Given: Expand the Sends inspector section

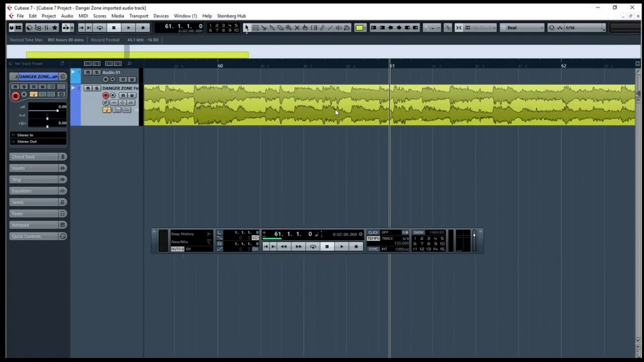Looking at the screenshot, I should (x=38, y=202).
